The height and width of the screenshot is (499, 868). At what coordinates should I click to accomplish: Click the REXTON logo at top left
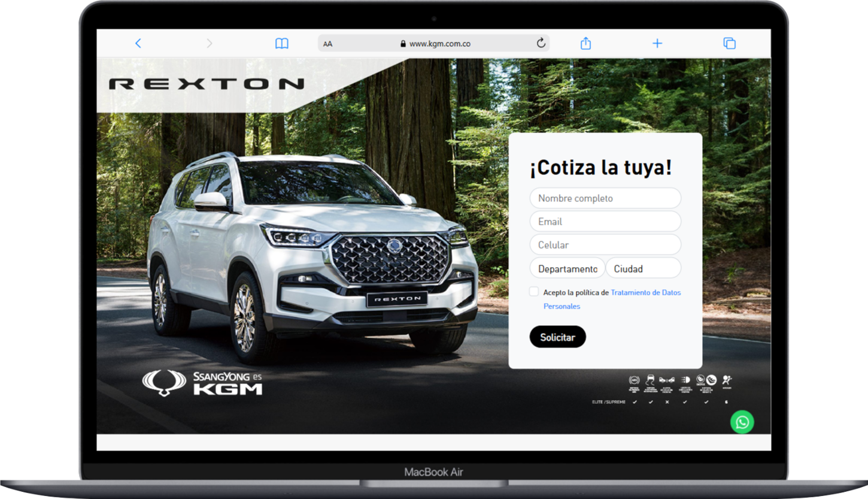207,84
